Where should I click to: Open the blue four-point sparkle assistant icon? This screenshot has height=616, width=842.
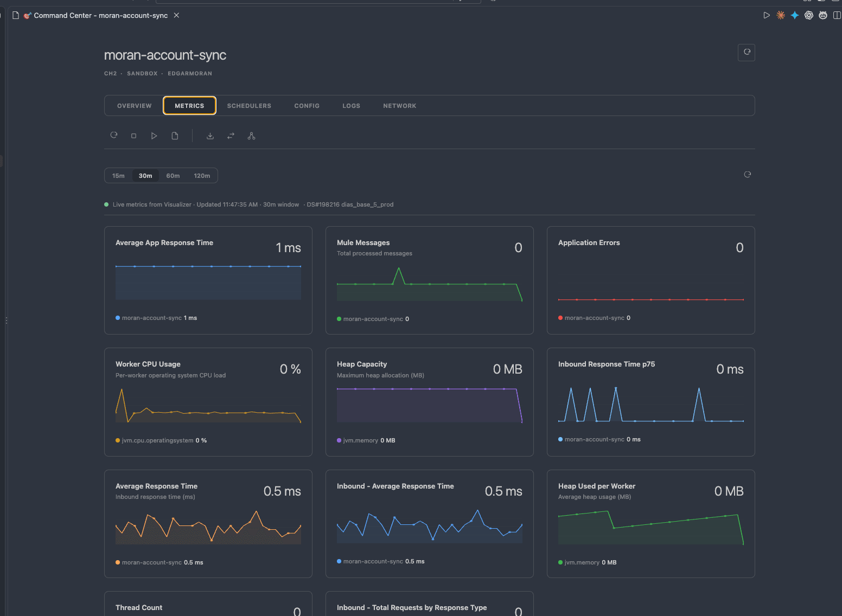click(795, 15)
